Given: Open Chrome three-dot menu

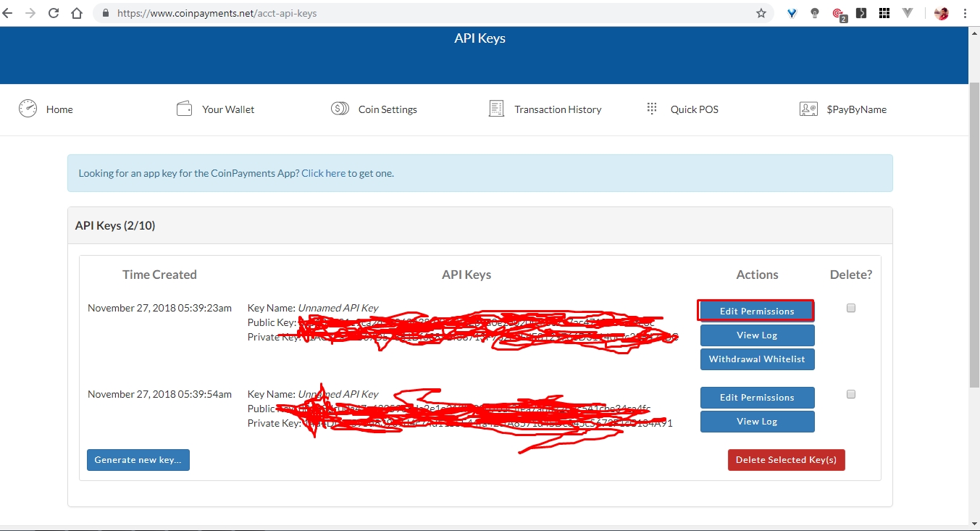Looking at the screenshot, I should [966, 13].
